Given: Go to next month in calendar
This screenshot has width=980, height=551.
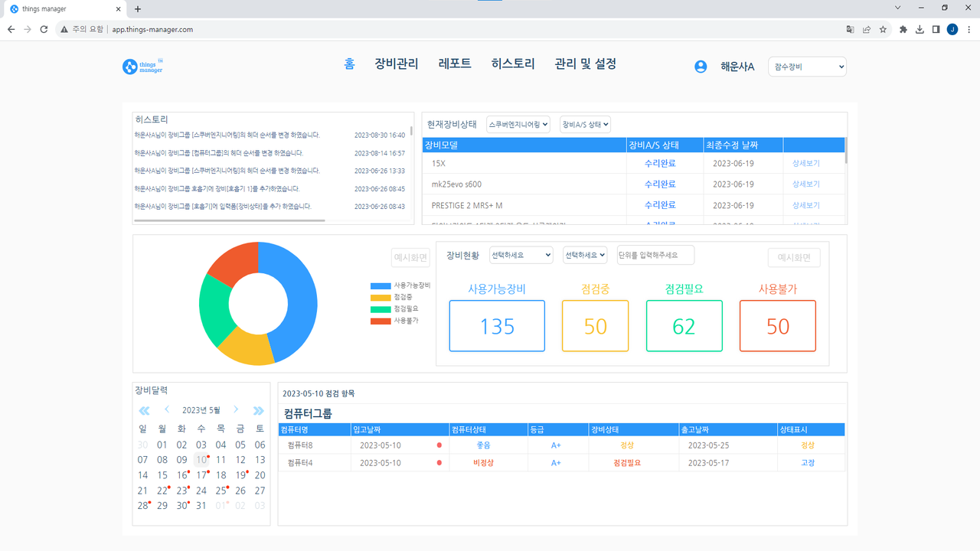Looking at the screenshot, I should click(x=236, y=410).
